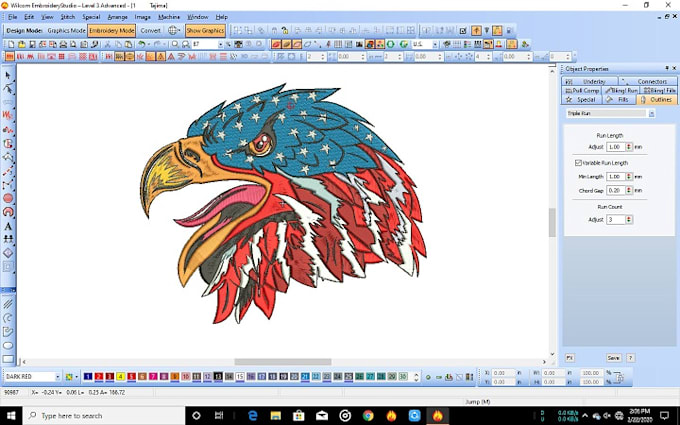Open the color palette editor icon

click(69, 377)
